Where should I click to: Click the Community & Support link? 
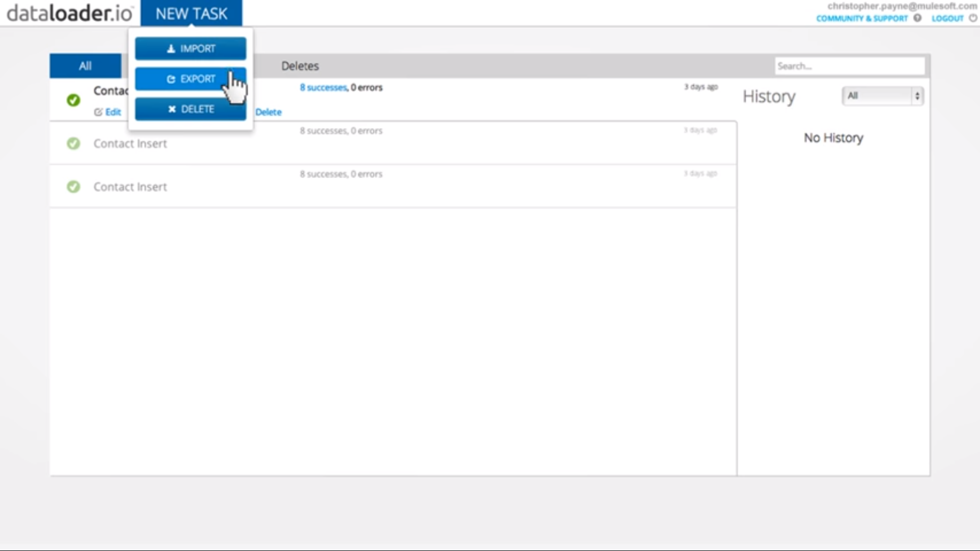pos(862,18)
